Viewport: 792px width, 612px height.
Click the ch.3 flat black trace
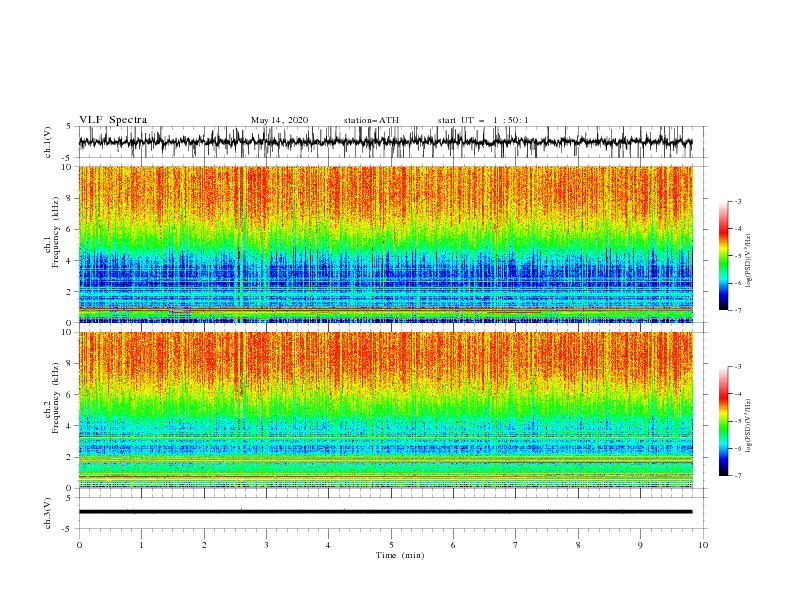[385, 512]
